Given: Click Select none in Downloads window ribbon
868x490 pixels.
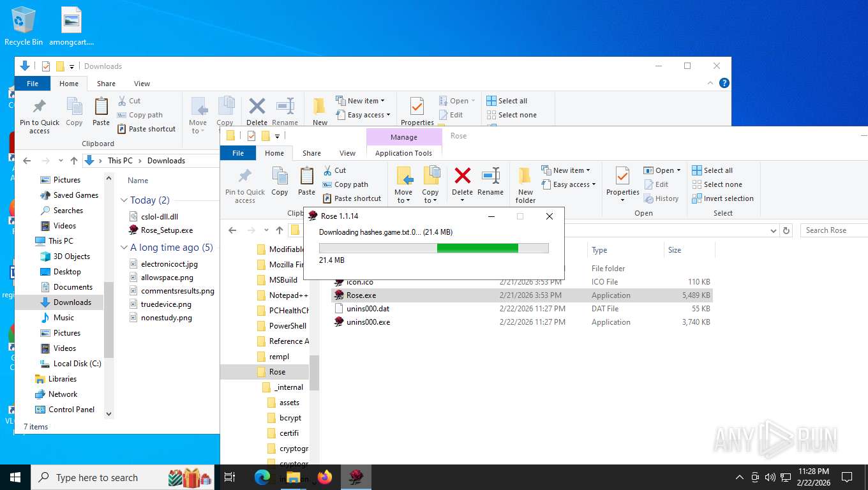Looking at the screenshot, I should point(511,115).
